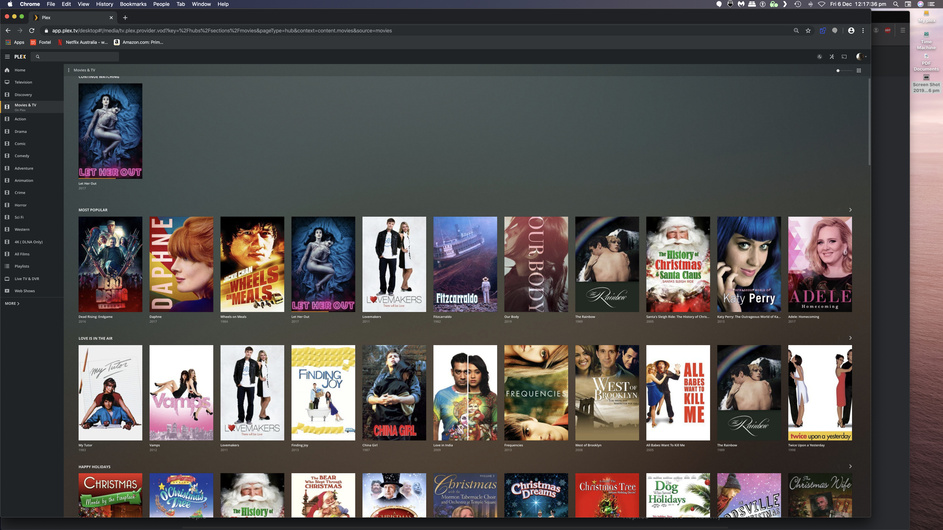
Task: Open the Drama library in sidebar
Action: (x=31, y=131)
